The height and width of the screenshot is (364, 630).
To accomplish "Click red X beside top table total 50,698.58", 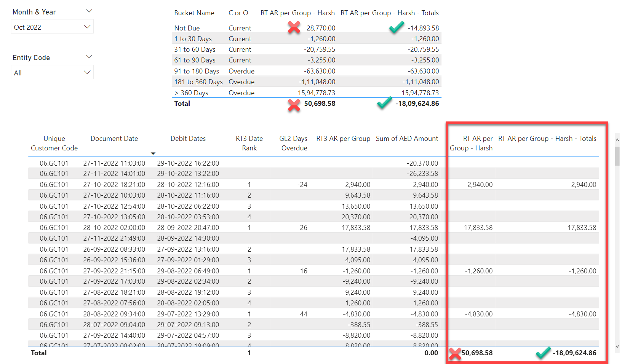I will tap(294, 105).
